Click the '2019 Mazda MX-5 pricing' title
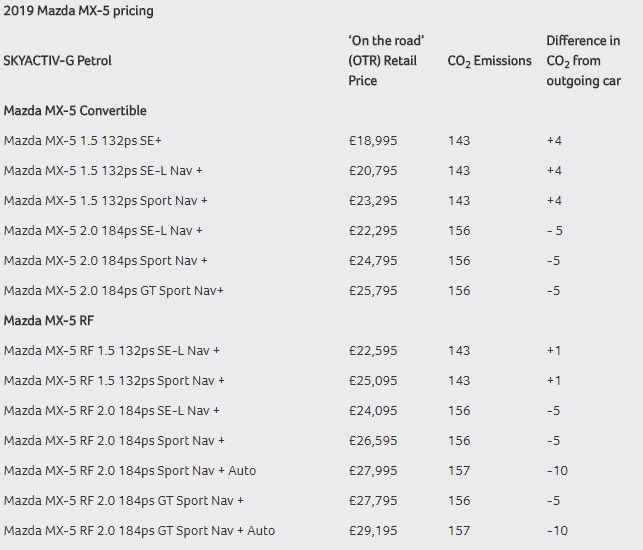Viewport: 643px width, 550px height. click(x=79, y=11)
